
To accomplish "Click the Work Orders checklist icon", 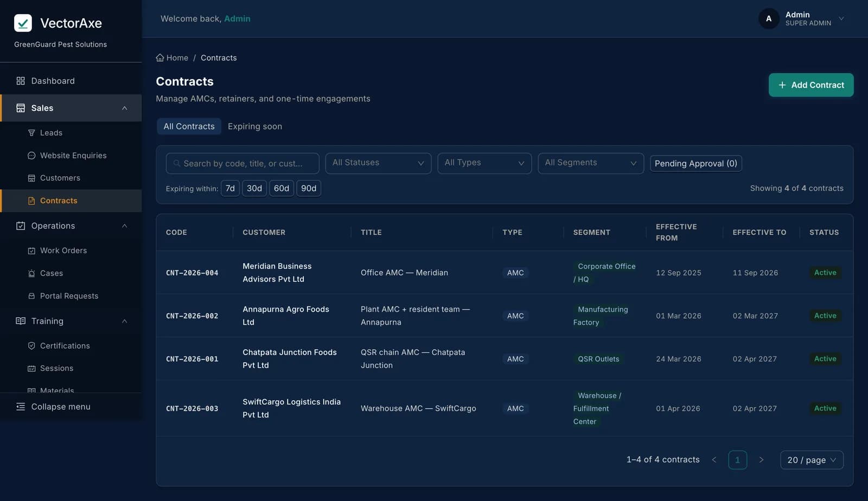I will 31,251.
